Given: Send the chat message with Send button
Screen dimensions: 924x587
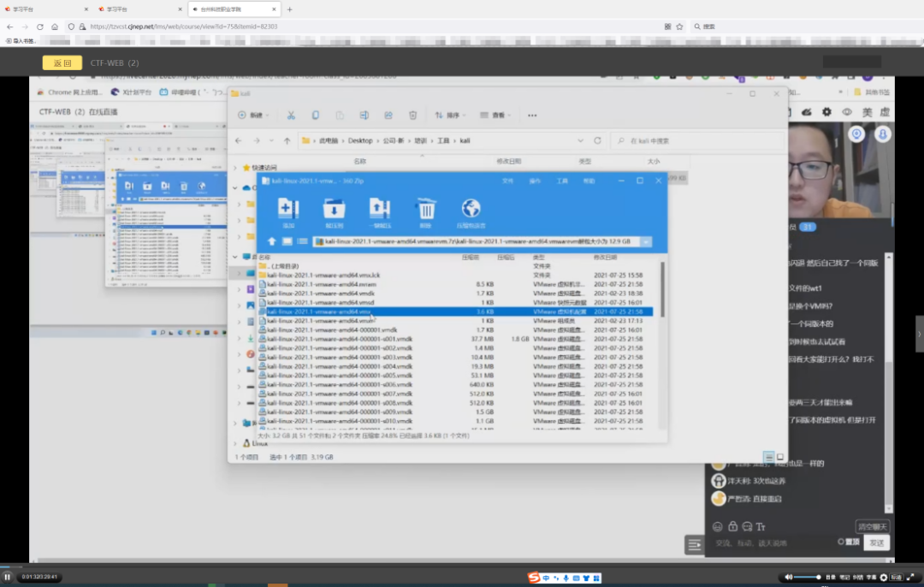Looking at the screenshot, I should point(876,543).
